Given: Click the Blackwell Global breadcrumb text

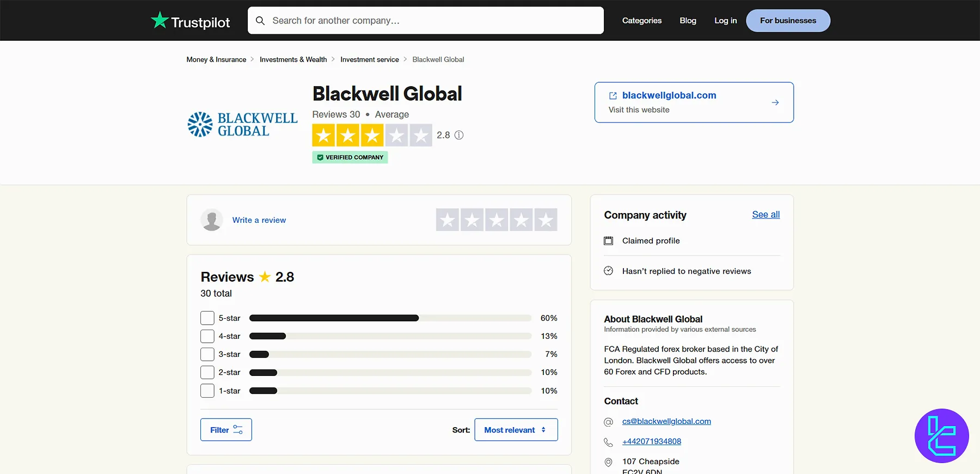Looking at the screenshot, I should coord(438,59).
